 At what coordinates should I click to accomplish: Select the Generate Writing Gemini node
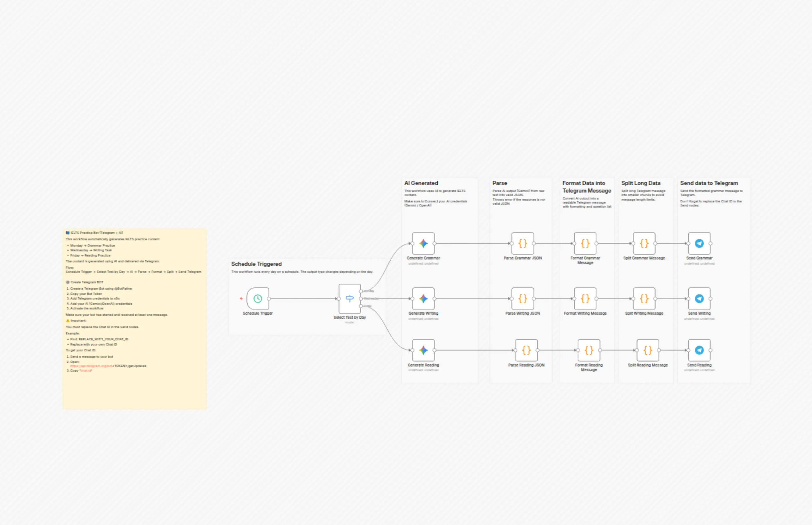(423, 299)
